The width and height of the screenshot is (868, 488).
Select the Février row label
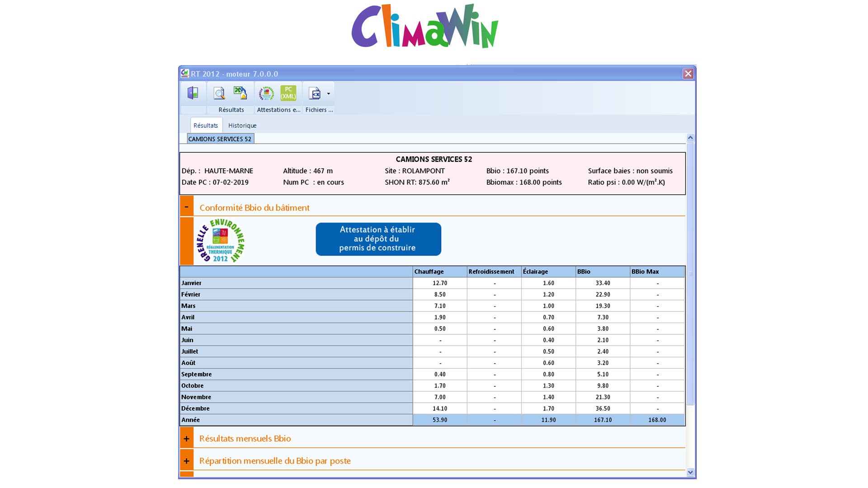pyautogui.click(x=296, y=294)
